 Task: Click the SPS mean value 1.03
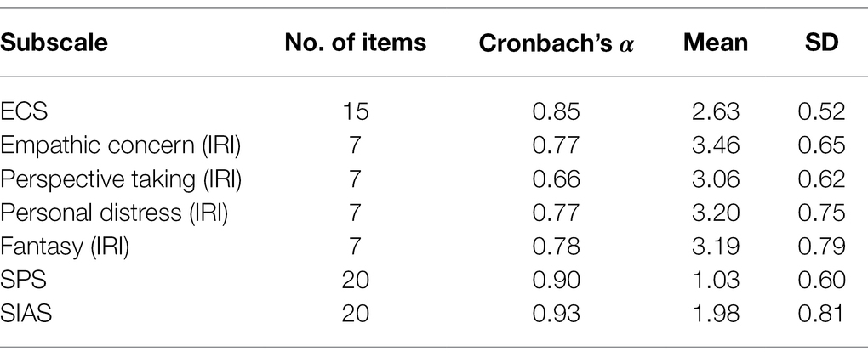click(715, 281)
